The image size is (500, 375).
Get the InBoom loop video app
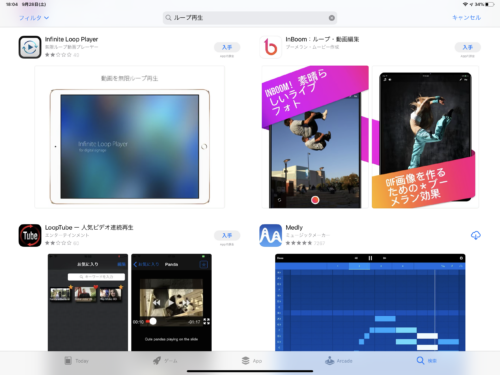click(x=467, y=47)
